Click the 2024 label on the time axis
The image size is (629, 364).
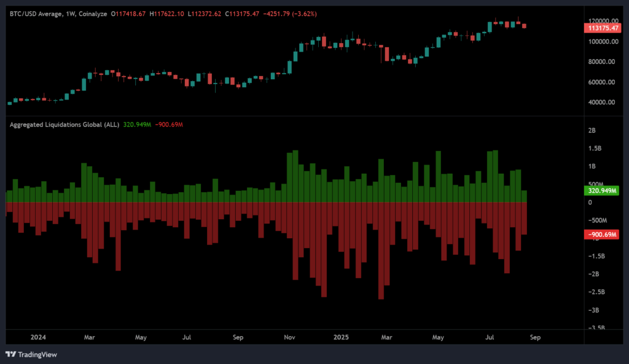pos(39,337)
